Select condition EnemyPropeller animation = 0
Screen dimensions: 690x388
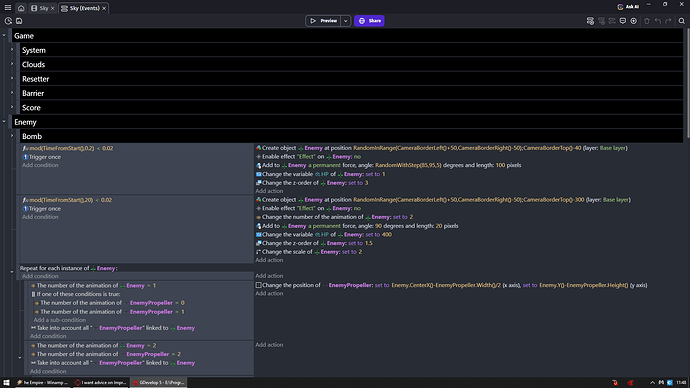point(110,303)
